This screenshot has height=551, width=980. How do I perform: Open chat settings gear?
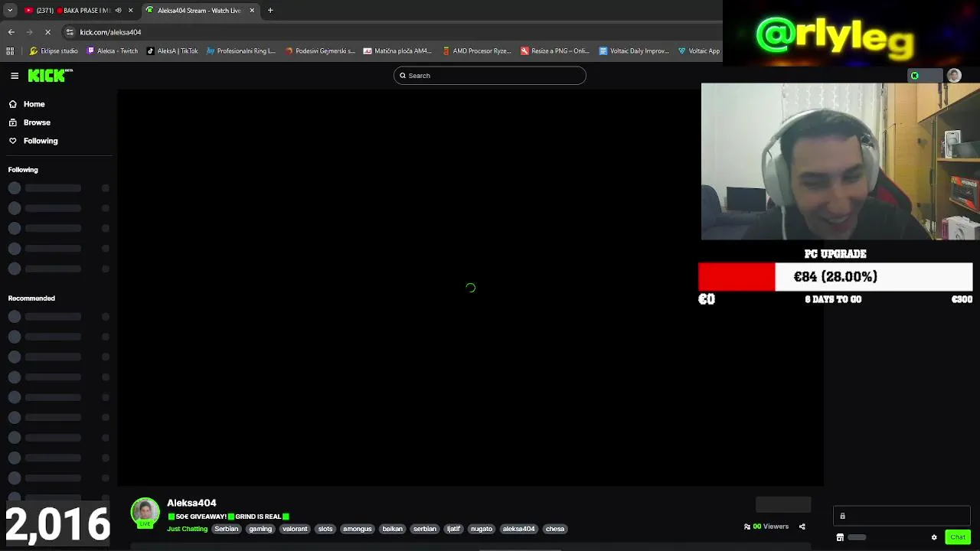pos(934,537)
